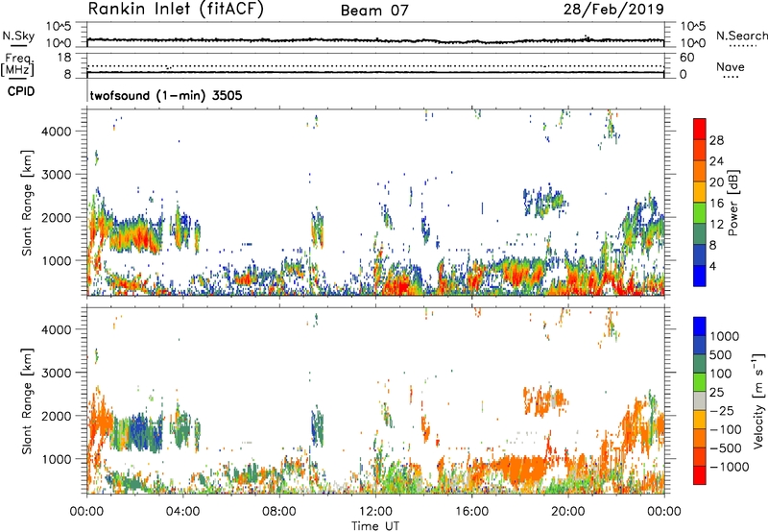Viewport: 768px width, 532px height.
Task: Click the "25" tick on Velocity colorbar
Action: pos(717,393)
